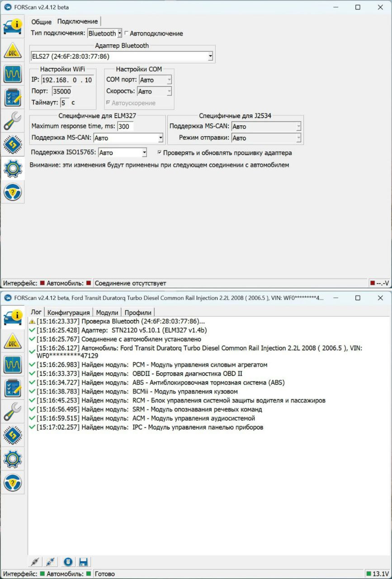This screenshot has width=392, height=579.
Task: Open oscilloscope dashboard icon in bottom window
Action: (13, 364)
